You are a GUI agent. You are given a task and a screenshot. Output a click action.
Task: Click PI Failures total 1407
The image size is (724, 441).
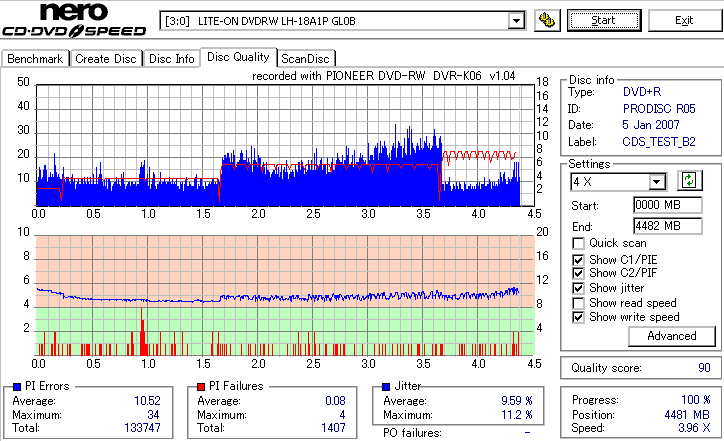[333, 428]
